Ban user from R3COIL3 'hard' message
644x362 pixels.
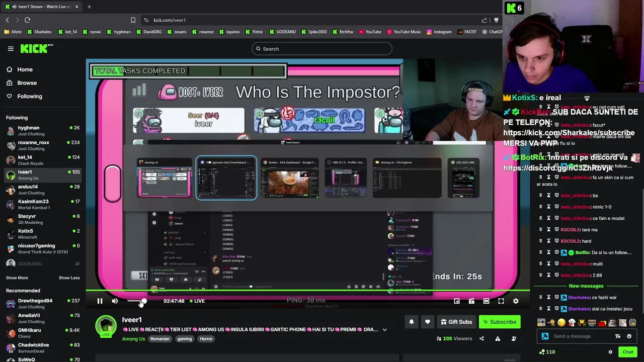tap(556, 241)
